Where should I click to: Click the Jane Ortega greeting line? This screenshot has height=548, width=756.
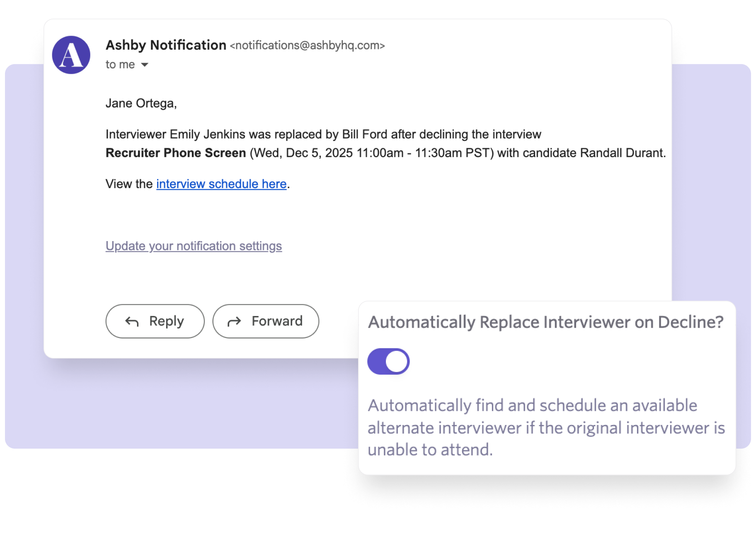pos(141,103)
